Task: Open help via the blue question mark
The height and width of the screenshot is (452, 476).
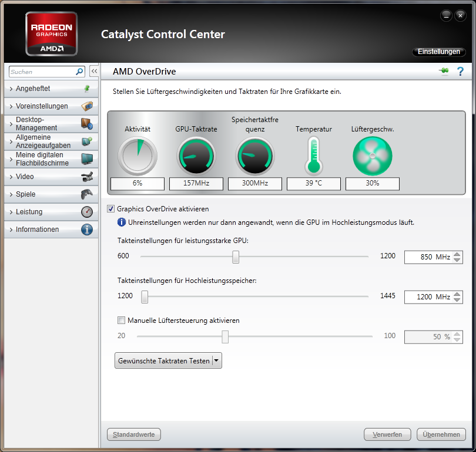Action: click(460, 71)
